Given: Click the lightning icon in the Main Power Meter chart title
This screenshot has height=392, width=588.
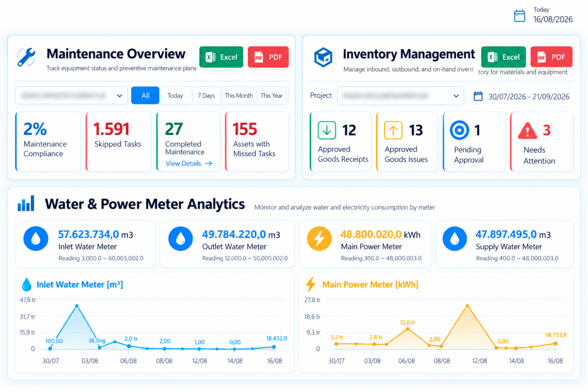Looking at the screenshot, I should 310,284.
